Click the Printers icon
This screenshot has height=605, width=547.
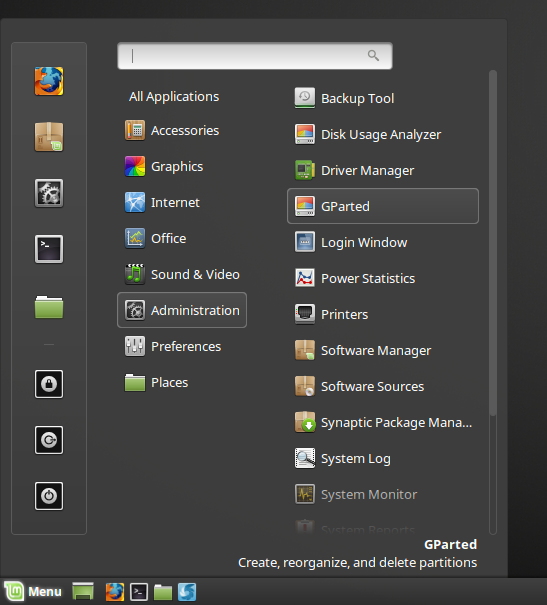pos(305,314)
